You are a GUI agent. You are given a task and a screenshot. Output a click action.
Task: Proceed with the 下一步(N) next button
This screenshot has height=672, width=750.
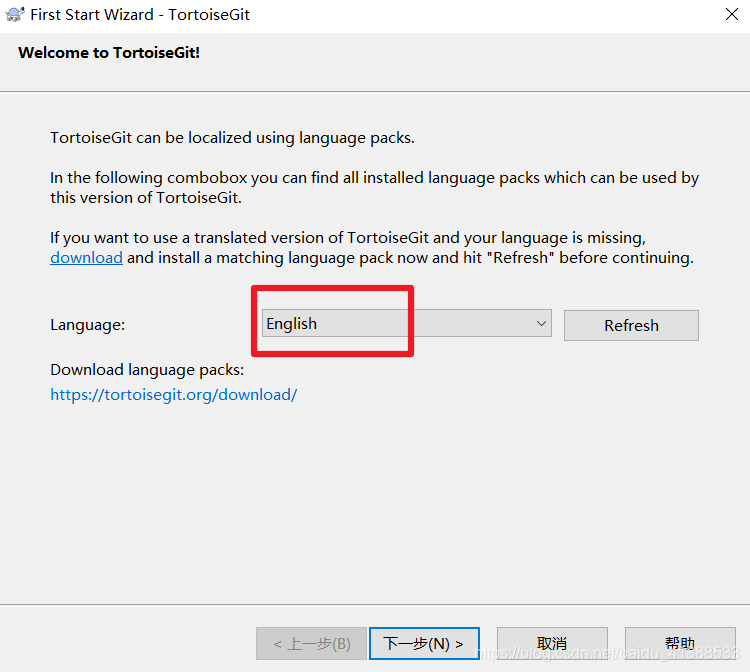424,644
